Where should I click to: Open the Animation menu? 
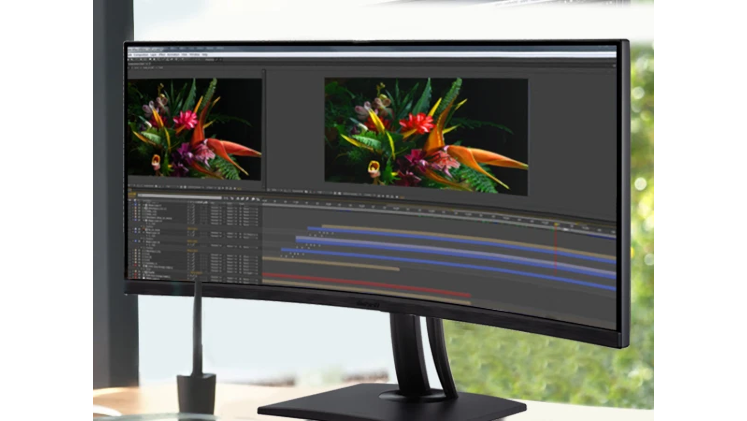coord(173,55)
